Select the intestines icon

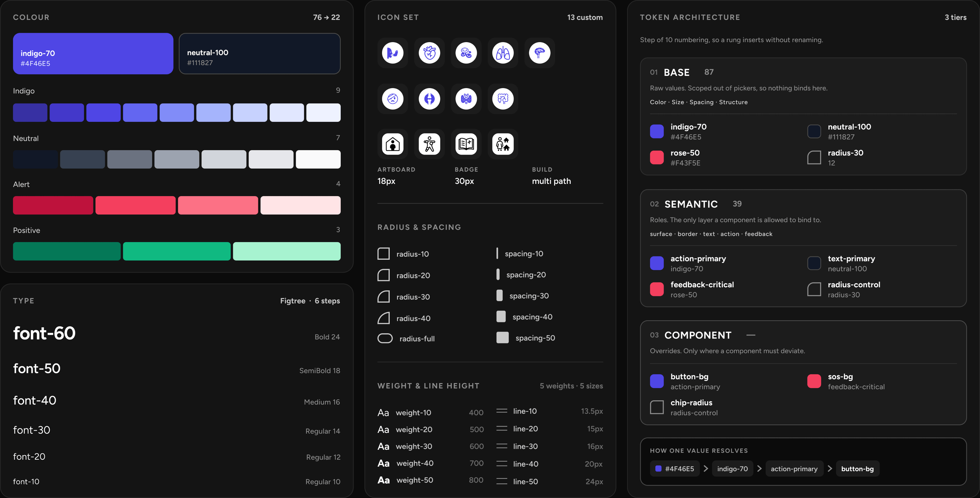pos(503,99)
